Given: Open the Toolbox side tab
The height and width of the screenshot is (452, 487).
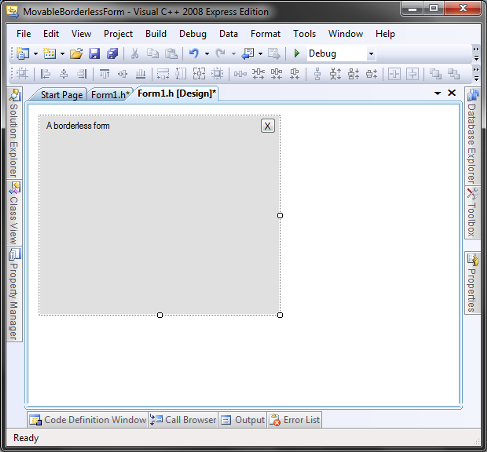Looking at the screenshot, I should [x=472, y=213].
